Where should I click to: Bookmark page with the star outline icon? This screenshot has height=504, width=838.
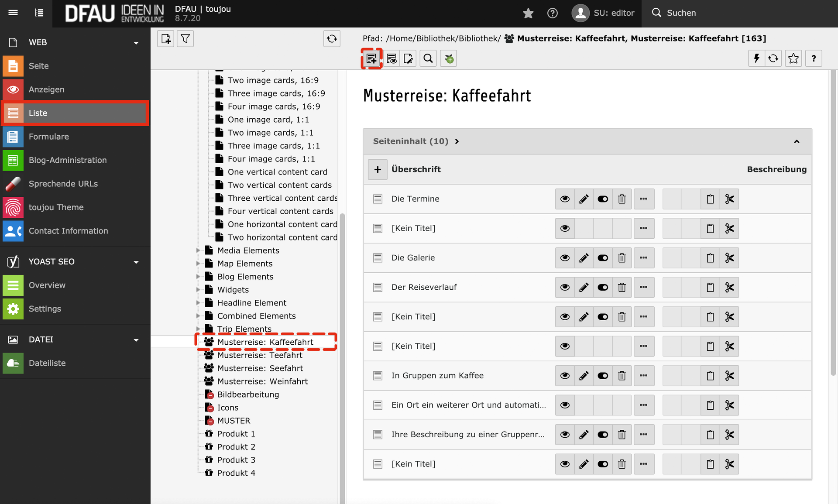point(793,58)
